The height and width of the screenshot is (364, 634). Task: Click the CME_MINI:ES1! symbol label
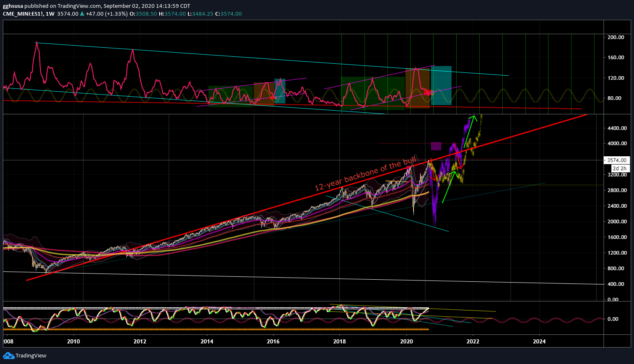[23, 14]
